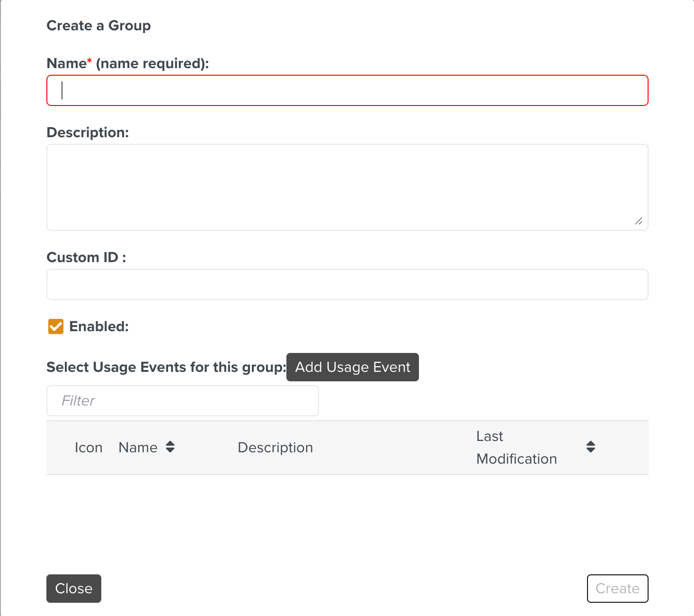
Task: Click the Last Modification sort arrows icon
Action: pos(590,447)
